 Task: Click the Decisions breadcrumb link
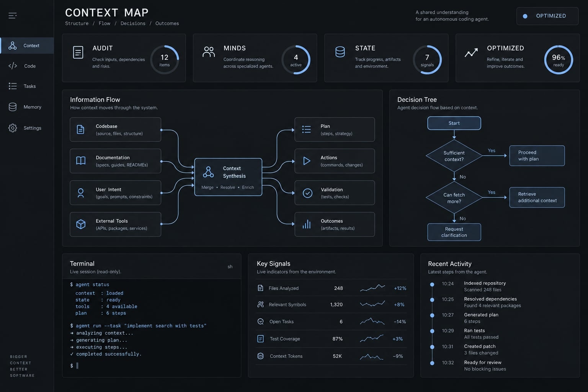point(133,23)
